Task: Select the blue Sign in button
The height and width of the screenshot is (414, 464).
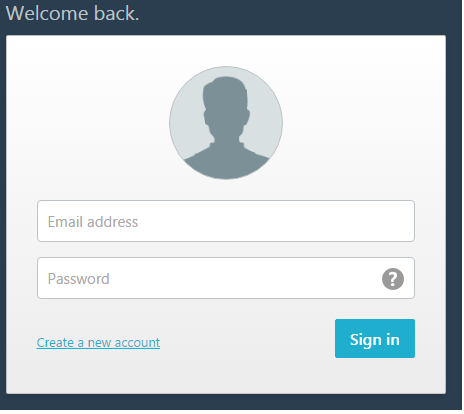Action: pyautogui.click(x=375, y=338)
